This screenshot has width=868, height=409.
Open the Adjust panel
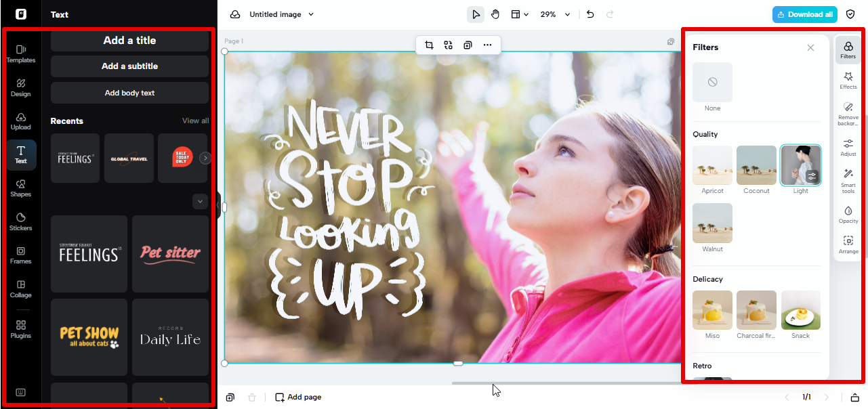click(x=848, y=148)
